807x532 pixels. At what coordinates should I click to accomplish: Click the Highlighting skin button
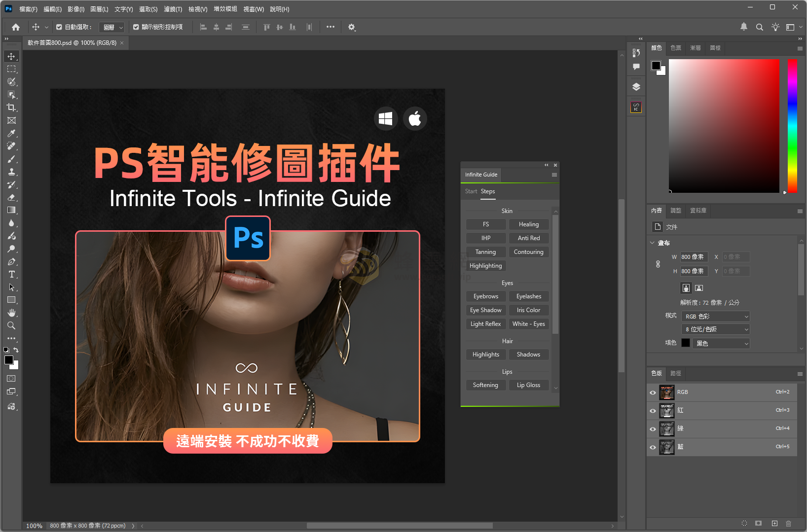(x=486, y=266)
